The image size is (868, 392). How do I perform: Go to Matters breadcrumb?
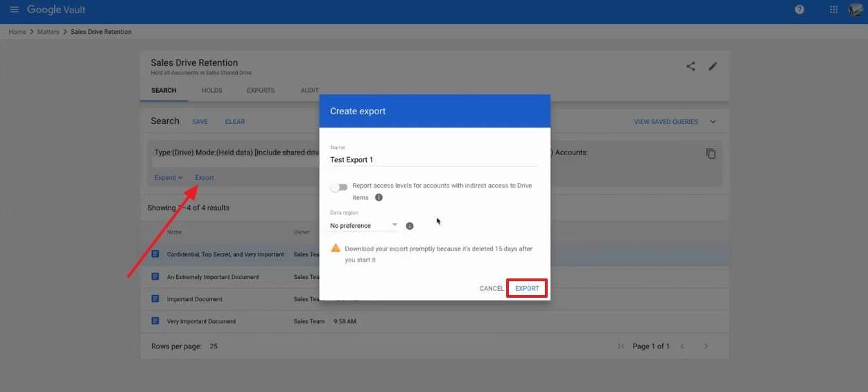[x=49, y=32]
